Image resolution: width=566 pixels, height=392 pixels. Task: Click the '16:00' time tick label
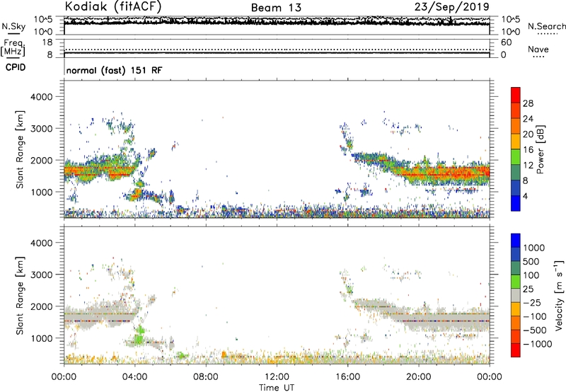click(x=347, y=377)
